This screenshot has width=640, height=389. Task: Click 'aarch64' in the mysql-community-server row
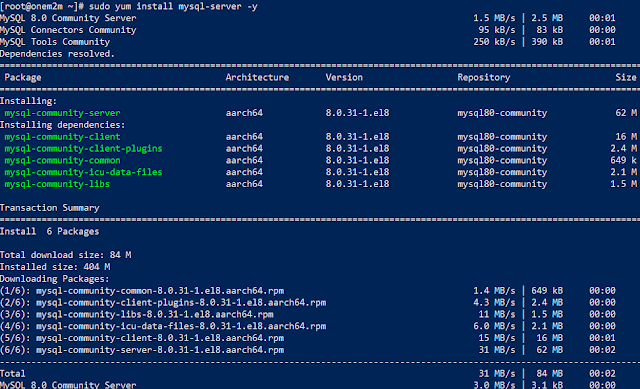click(244, 113)
